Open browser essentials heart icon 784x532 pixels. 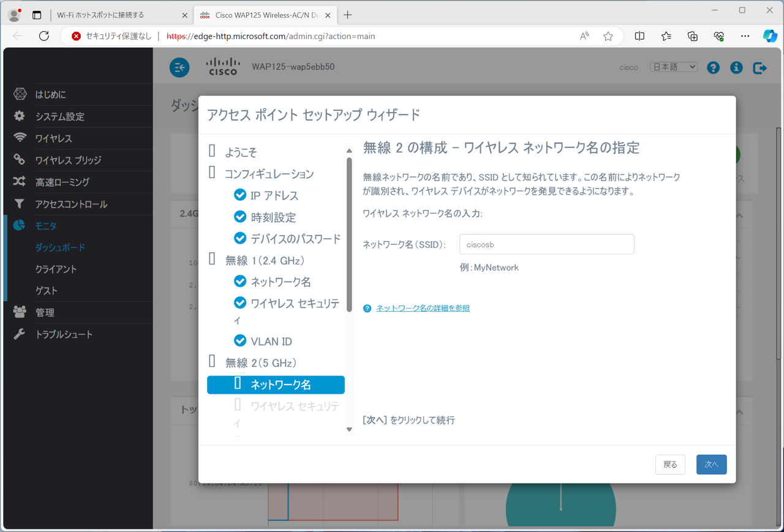click(x=719, y=36)
